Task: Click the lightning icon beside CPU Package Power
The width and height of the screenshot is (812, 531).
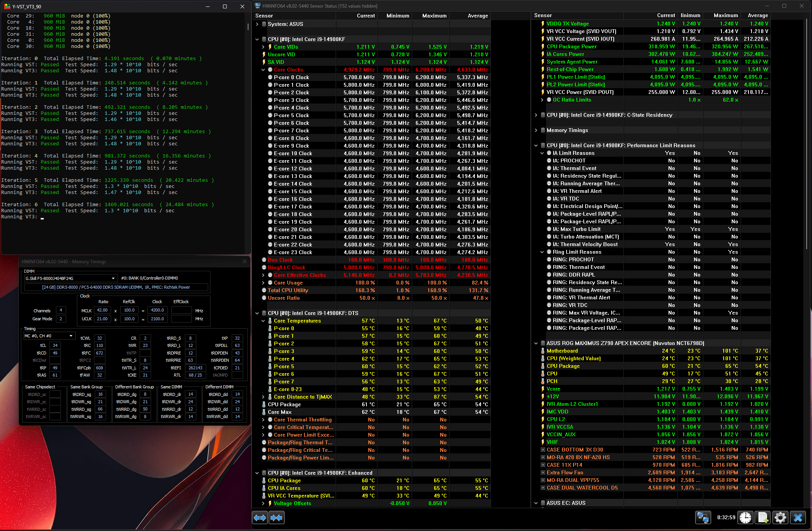Action: click(x=543, y=46)
